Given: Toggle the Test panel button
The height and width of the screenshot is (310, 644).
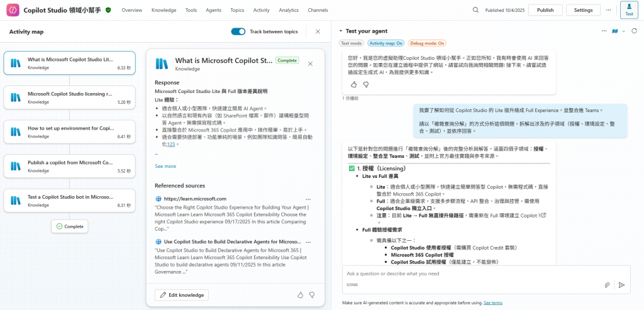Looking at the screenshot, I should coord(629,10).
